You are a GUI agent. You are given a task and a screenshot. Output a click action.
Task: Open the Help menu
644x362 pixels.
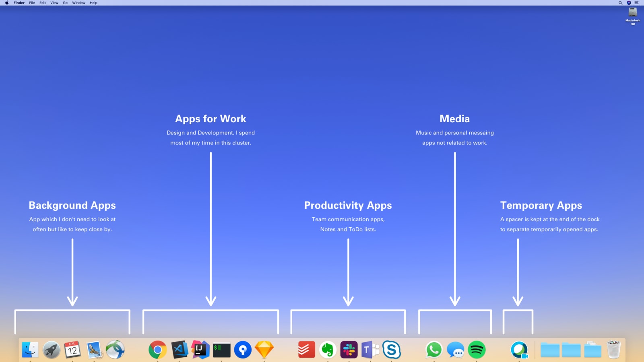pos(93,3)
